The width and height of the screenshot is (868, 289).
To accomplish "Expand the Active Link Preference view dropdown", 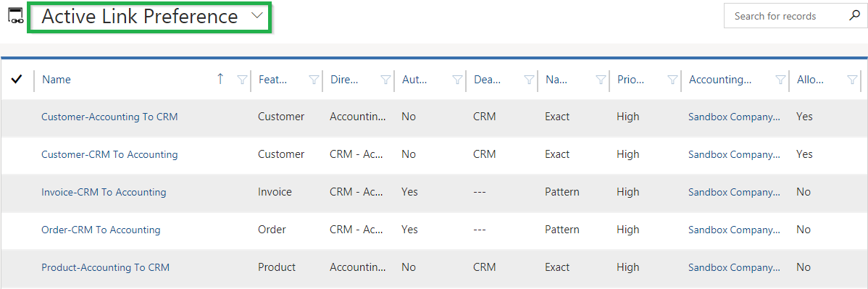I will click(x=256, y=16).
